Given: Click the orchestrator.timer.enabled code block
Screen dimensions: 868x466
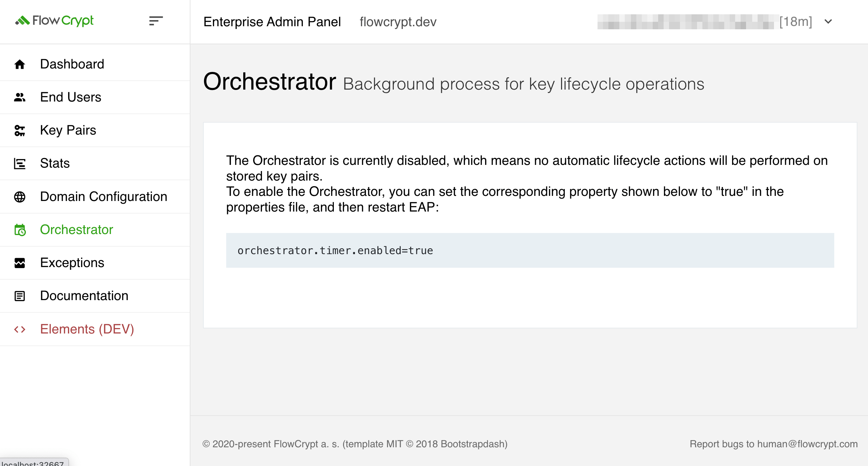Looking at the screenshot, I should [530, 250].
